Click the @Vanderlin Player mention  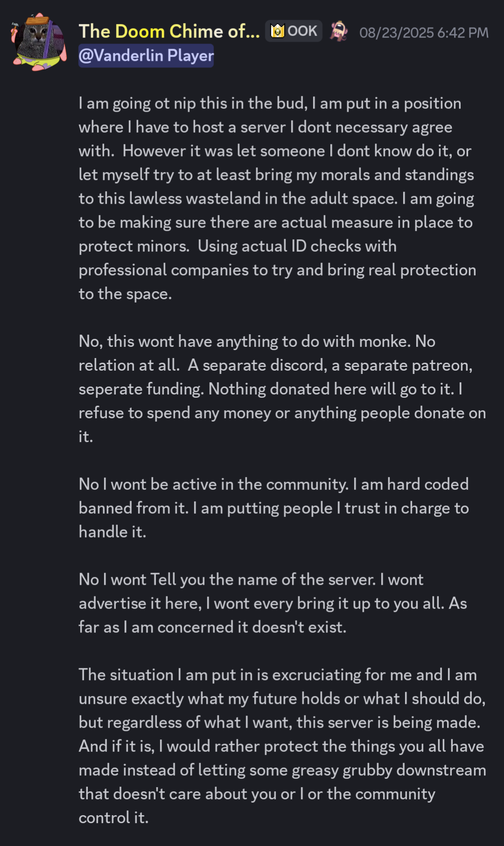click(146, 56)
